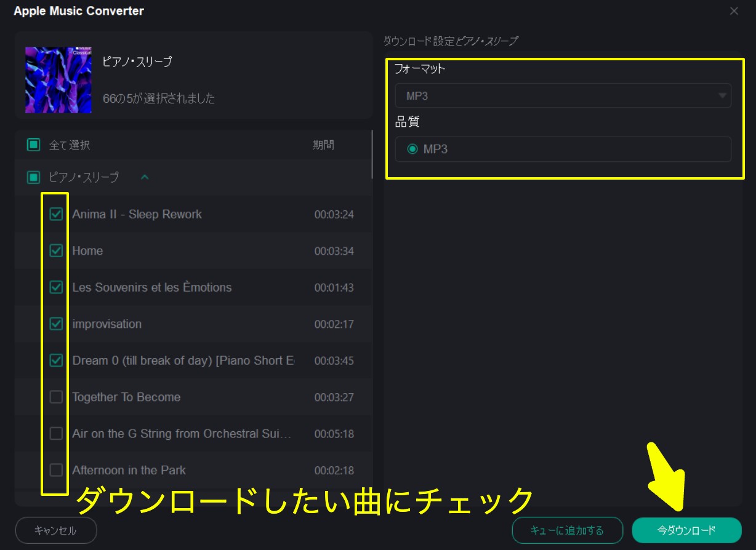The height and width of the screenshot is (550, 756).
Task: Click the duration 00:01:43
Action: coord(334,288)
